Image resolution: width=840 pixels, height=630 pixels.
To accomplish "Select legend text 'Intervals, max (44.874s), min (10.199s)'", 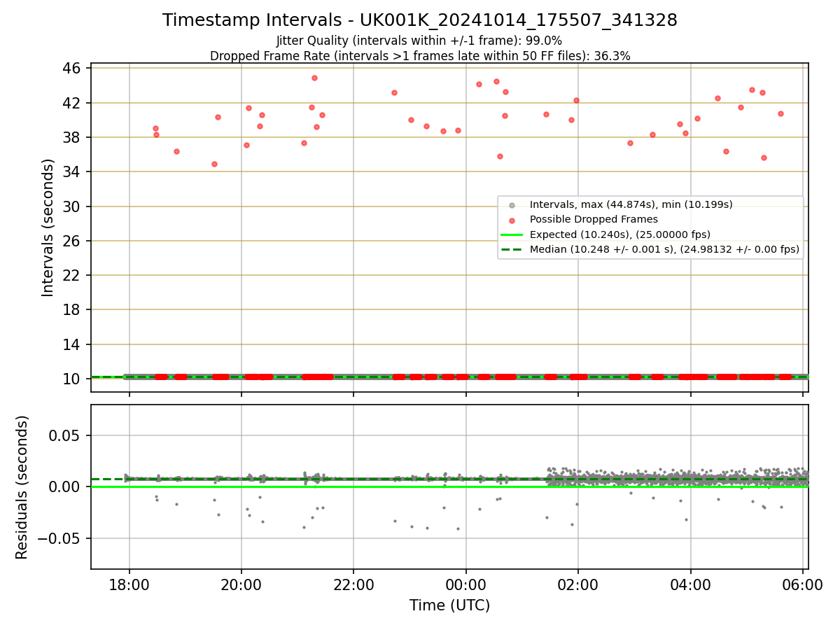I will click(x=631, y=205).
